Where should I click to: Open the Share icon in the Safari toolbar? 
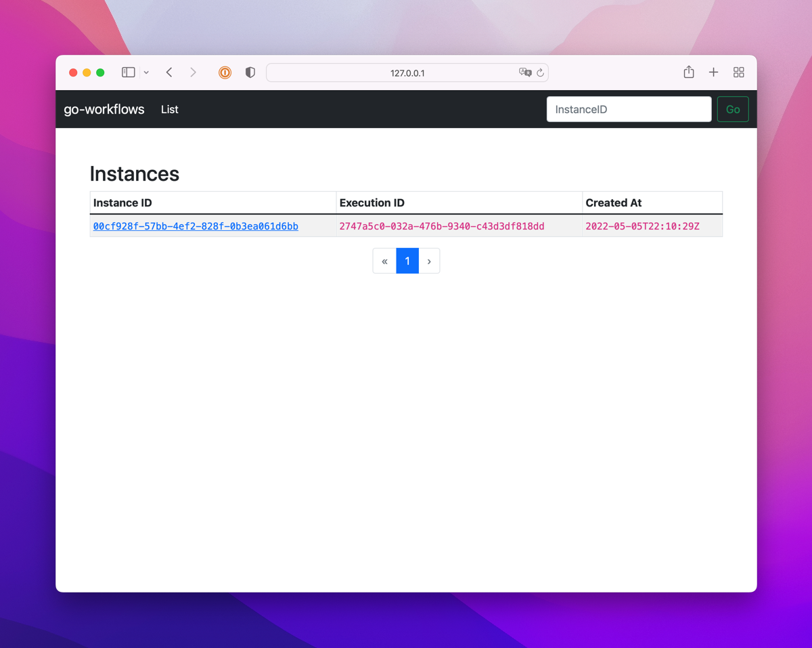[689, 72]
